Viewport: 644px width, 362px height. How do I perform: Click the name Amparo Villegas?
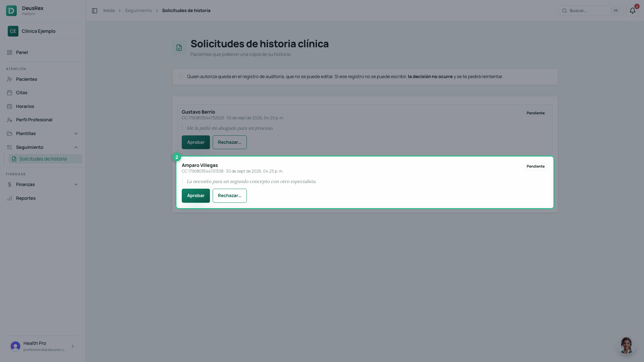tap(200, 165)
